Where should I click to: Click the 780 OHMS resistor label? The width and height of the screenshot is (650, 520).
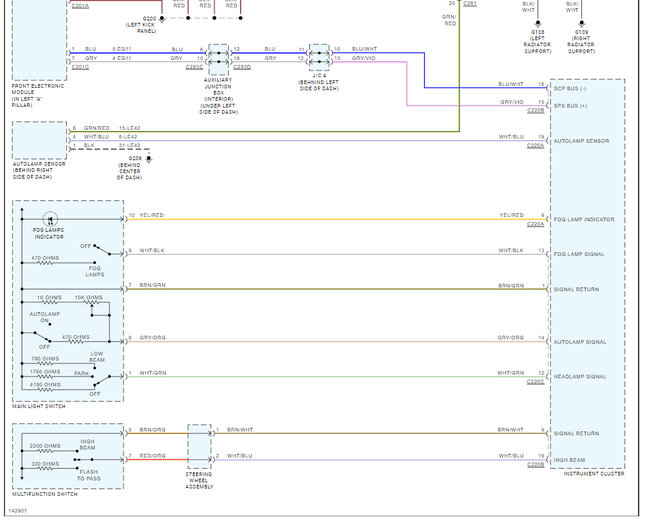(45, 358)
